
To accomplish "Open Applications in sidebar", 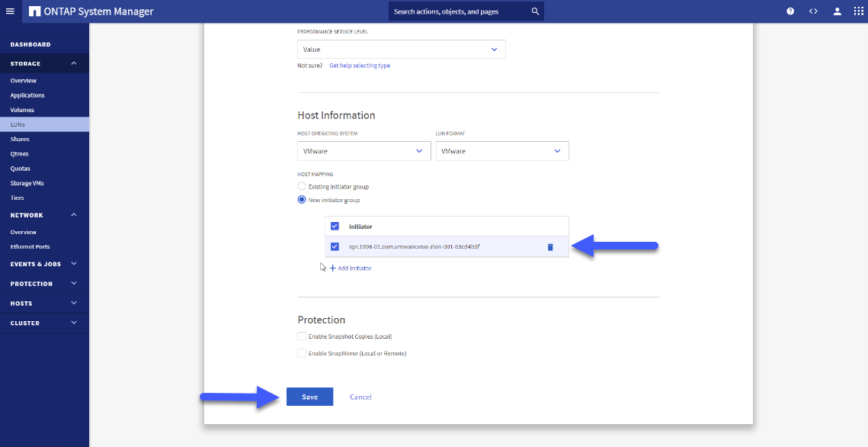I will coord(27,95).
